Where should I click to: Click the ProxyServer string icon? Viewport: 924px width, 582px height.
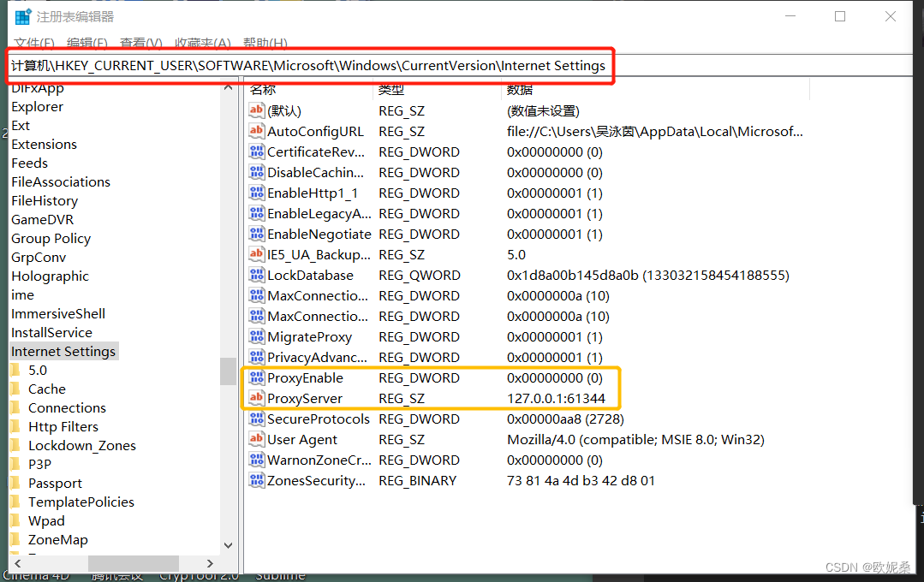point(256,398)
